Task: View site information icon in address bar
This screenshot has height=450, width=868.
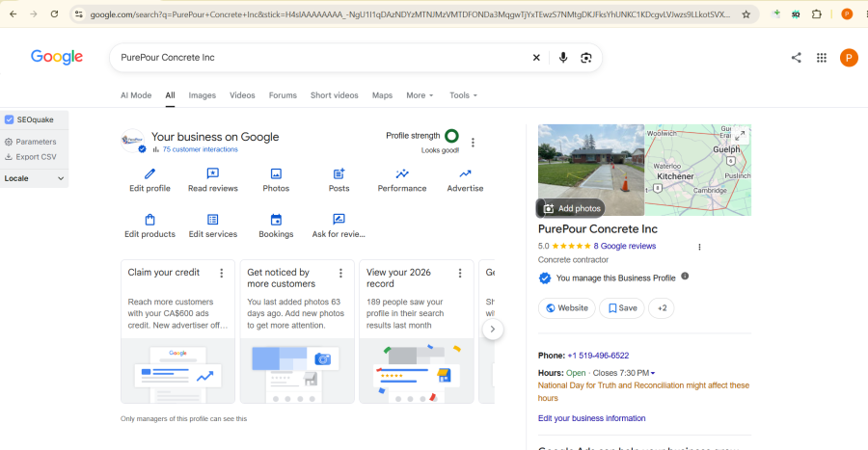Action: (x=79, y=14)
